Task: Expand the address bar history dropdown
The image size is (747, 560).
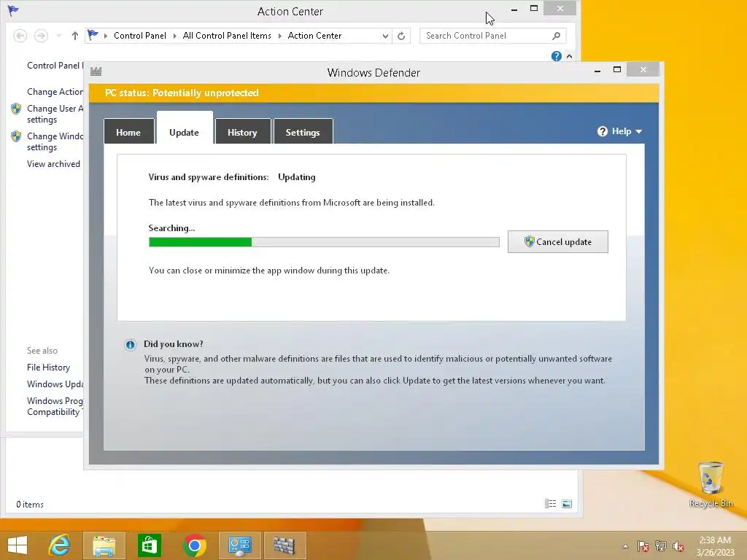Action: coord(385,36)
